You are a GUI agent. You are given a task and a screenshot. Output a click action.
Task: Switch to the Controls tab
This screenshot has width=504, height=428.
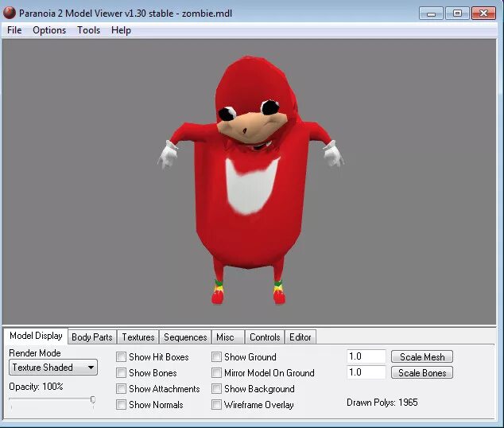click(x=265, y=337)
